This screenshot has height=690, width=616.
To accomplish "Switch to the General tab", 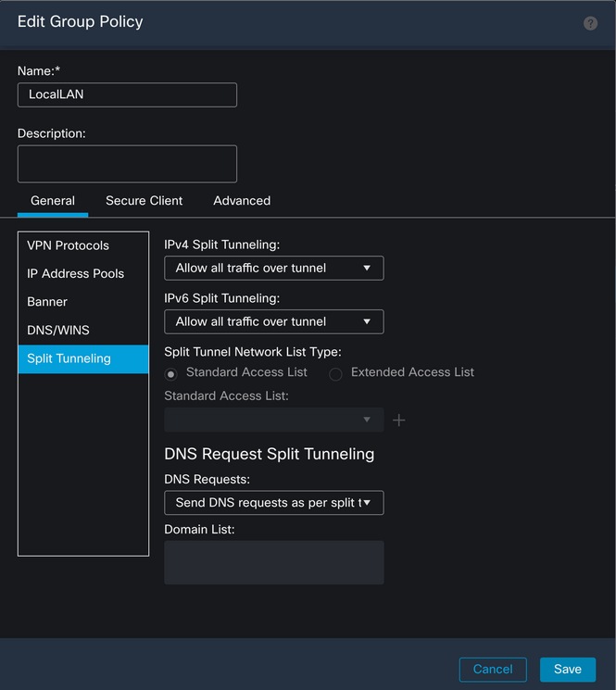I will pyautogui.click(x=53, y=200).
